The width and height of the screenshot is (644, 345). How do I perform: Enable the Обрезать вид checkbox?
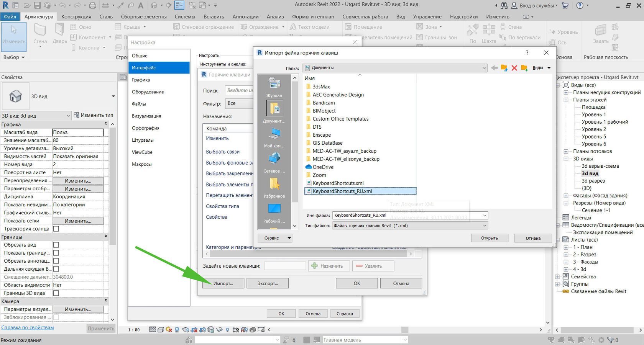pyautogui.click(x=56, y=245)
